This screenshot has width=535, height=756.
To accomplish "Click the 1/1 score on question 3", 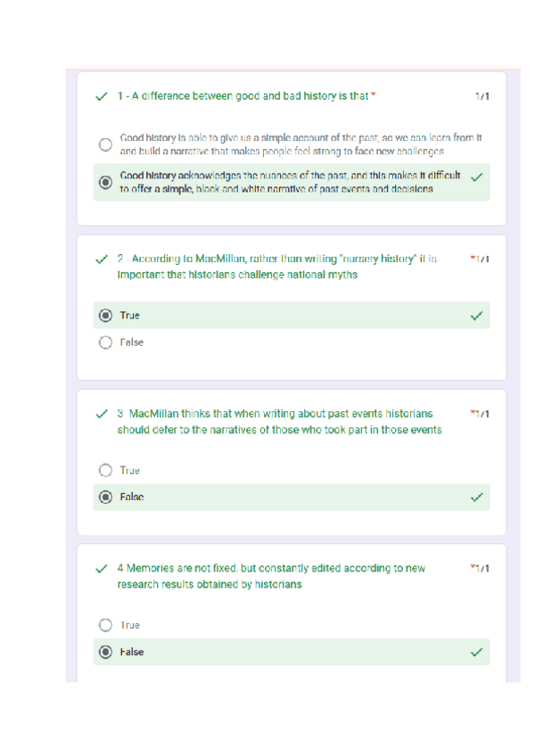I will coord(480,415).
